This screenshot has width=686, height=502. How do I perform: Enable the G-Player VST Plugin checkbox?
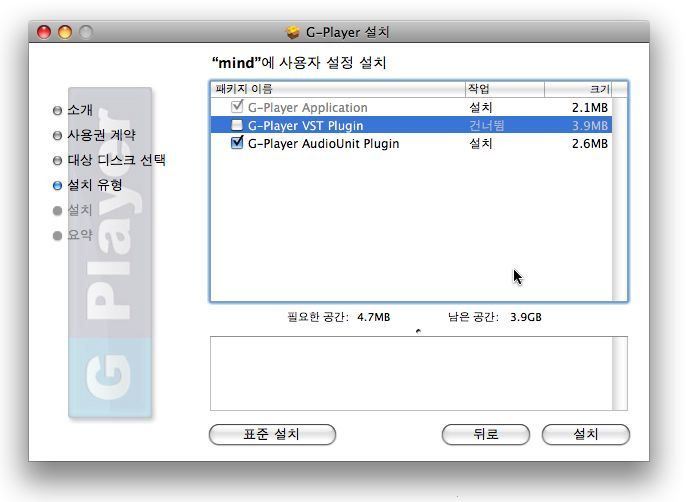coord(237,125)
